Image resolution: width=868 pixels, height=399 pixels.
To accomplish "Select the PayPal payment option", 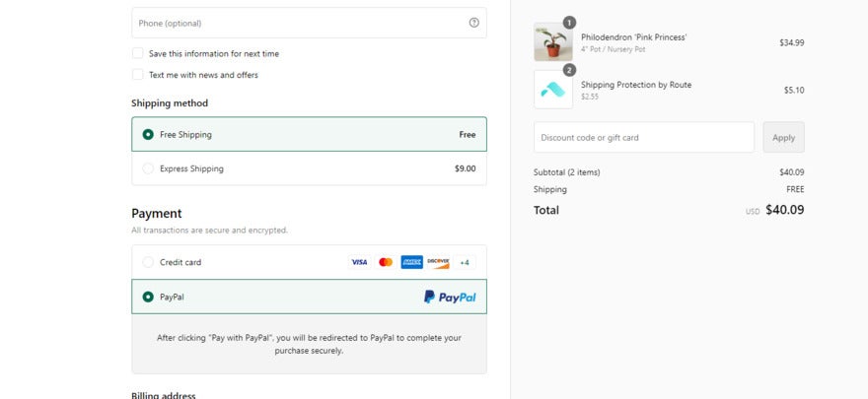I will click(148, 297).
